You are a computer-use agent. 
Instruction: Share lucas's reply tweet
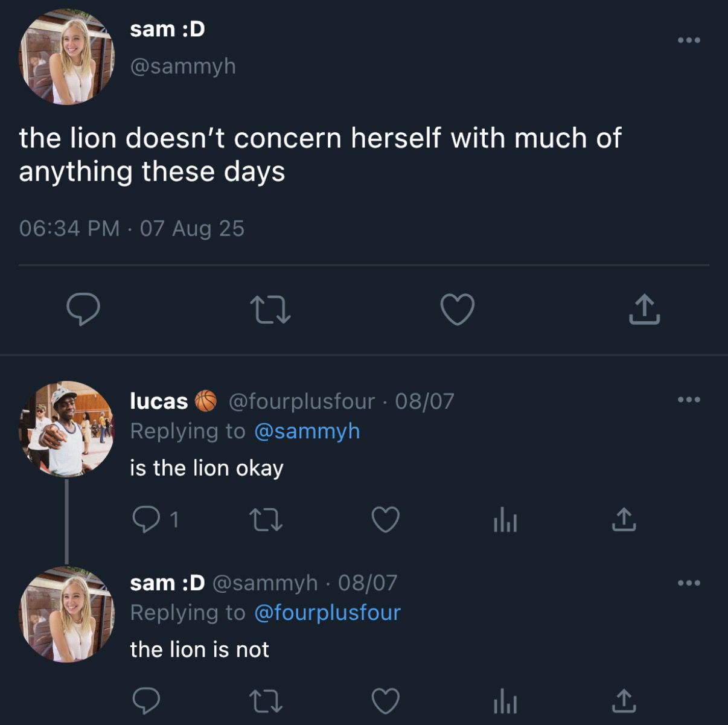click(x=624, y=519)
